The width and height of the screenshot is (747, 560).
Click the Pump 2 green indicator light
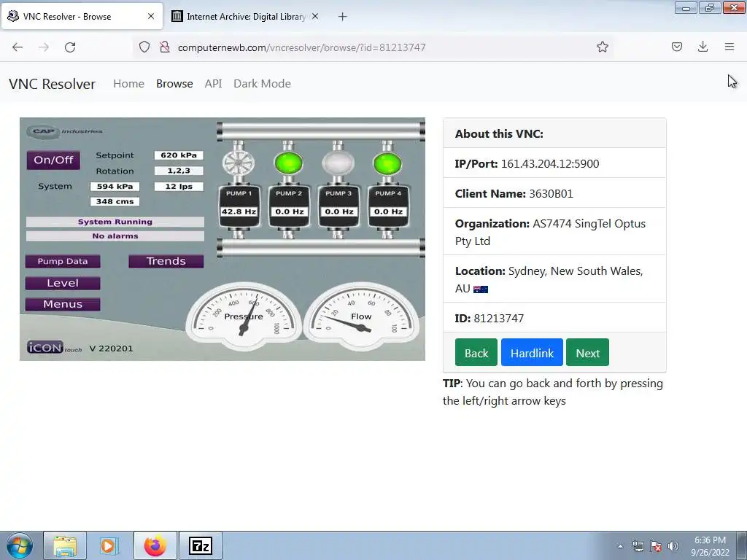pos(289,163)
